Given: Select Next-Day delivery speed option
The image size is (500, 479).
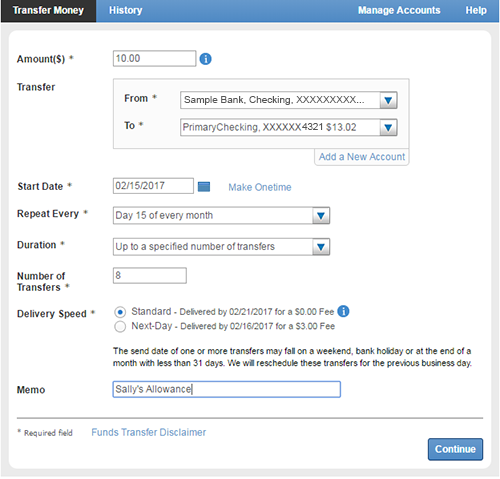Looking at the screenshot, I should (120, 327).
